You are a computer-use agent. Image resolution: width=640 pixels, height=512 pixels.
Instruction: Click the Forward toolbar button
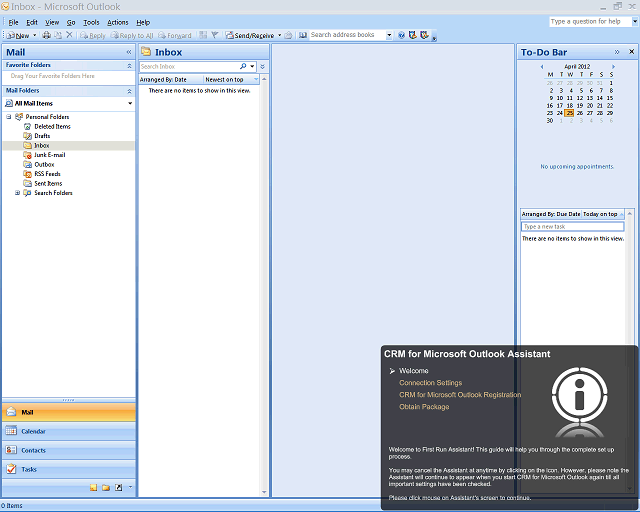(174, 36)
